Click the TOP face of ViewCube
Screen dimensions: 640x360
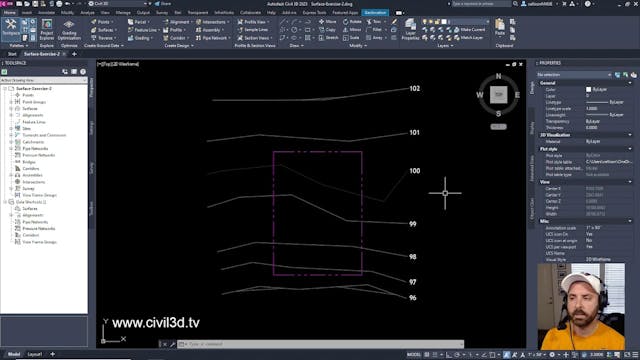pyautogui.click(x=498, y=95)
